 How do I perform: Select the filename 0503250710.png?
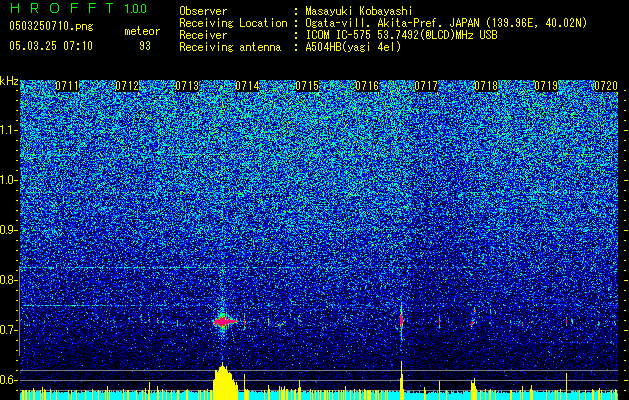click(x=51, y=26)
